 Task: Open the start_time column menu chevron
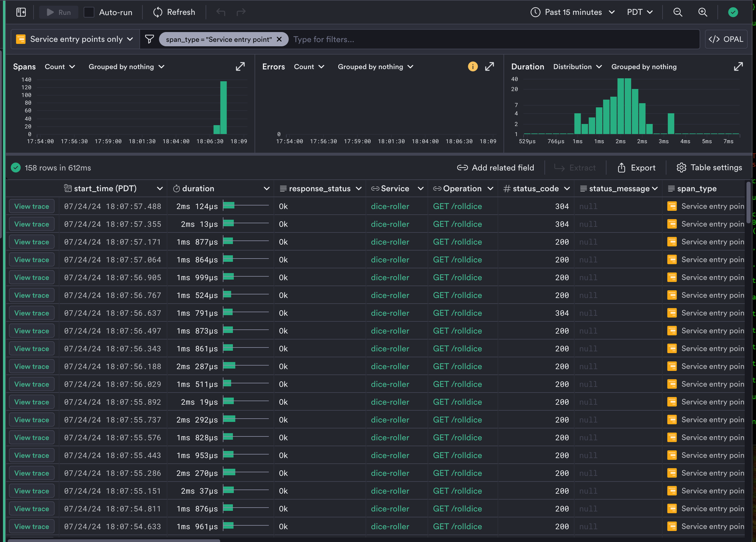pyautogui.click(x=160, y=188)
